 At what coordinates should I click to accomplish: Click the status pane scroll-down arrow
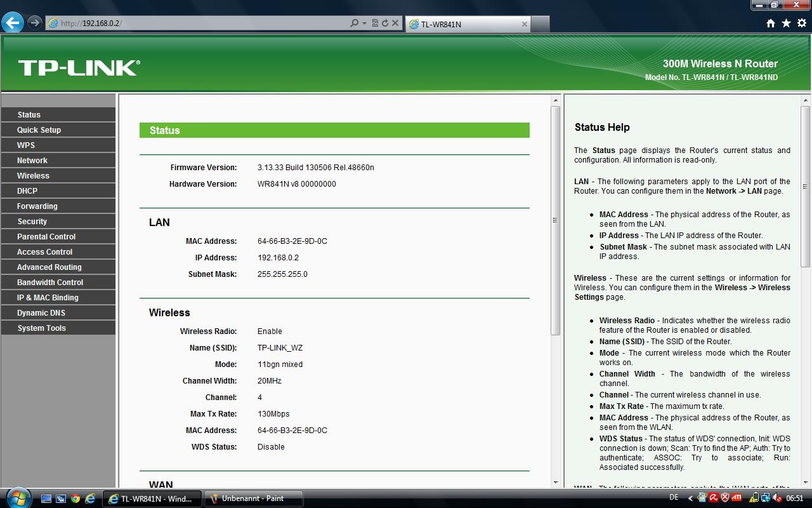pyautogui.click(x=556, y=482)
